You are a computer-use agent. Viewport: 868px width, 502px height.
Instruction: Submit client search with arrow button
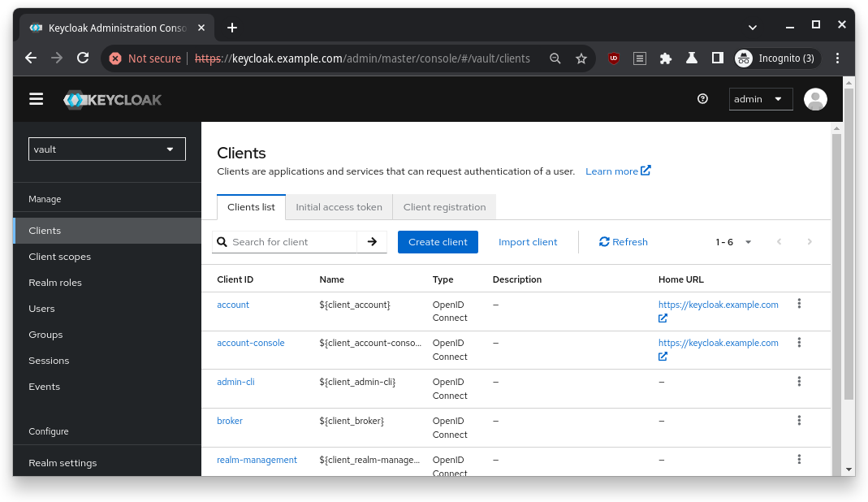tap(372, 242)
